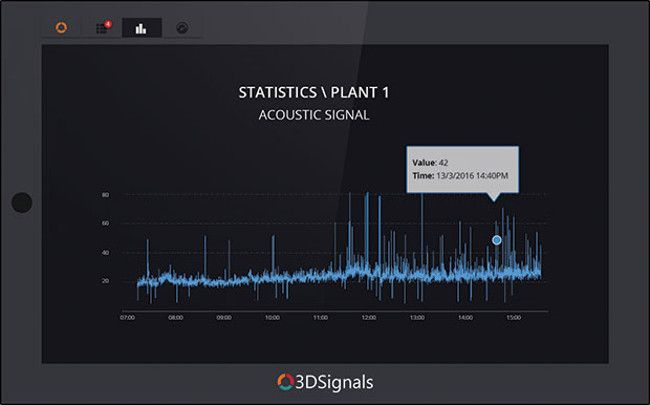Image resolution: width=650 pixels, height=405 pixels.
Task: Click the 40 value on vertical axis
Action: [x=104, y=253]
